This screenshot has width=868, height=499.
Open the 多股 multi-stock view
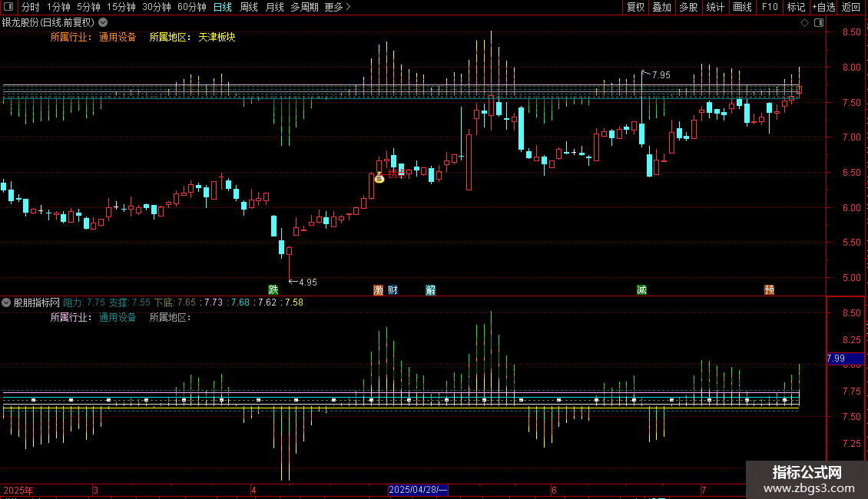tap(688, 7)
